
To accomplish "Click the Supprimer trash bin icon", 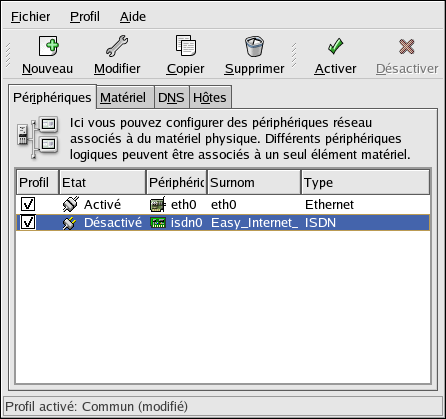I will pyautogui.click(x=254, y=46).
